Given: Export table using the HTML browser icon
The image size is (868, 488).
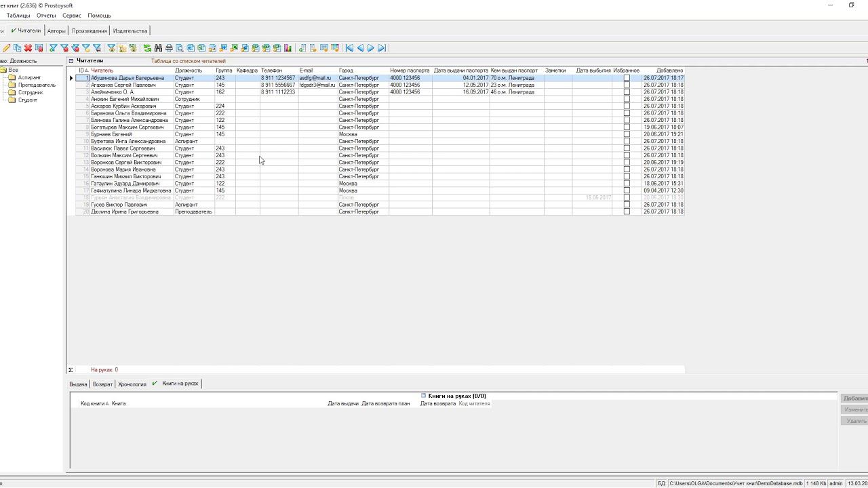Looking at the screenshot, I should 245,48.
